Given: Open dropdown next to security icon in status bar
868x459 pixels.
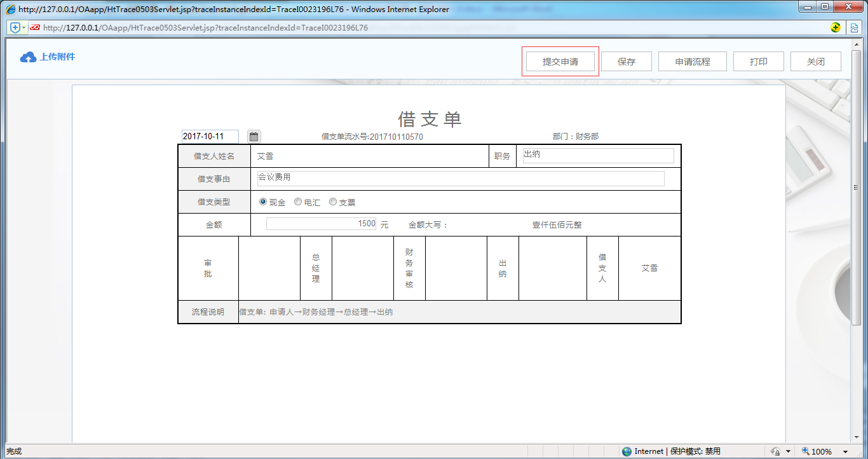Looking at the screenshot, I should coord(788,451).
